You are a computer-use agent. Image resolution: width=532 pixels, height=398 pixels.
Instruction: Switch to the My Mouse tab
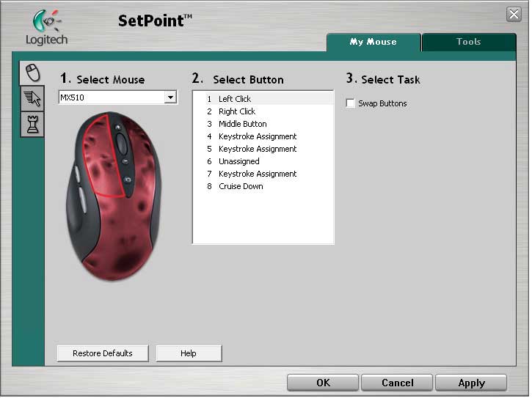point(374,42)
